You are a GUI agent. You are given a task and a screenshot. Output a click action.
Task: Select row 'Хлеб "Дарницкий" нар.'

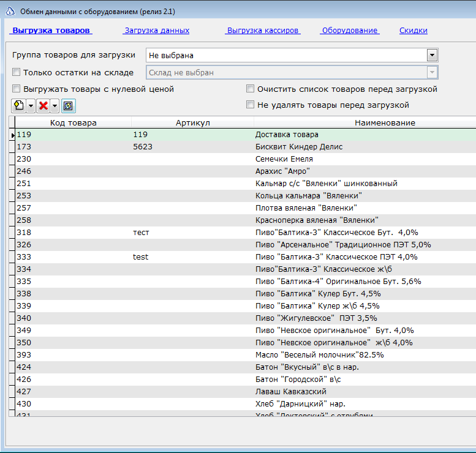(x=245, y=404)
